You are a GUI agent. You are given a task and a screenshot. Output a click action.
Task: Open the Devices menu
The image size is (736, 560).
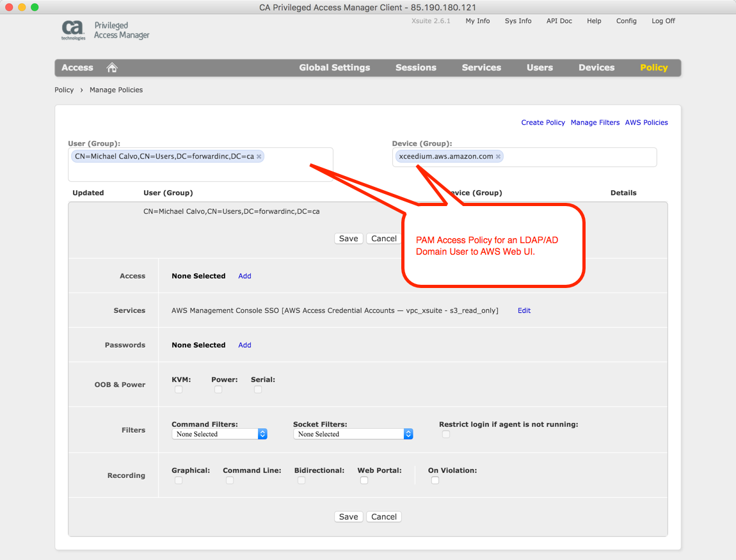tap(596, 68)
